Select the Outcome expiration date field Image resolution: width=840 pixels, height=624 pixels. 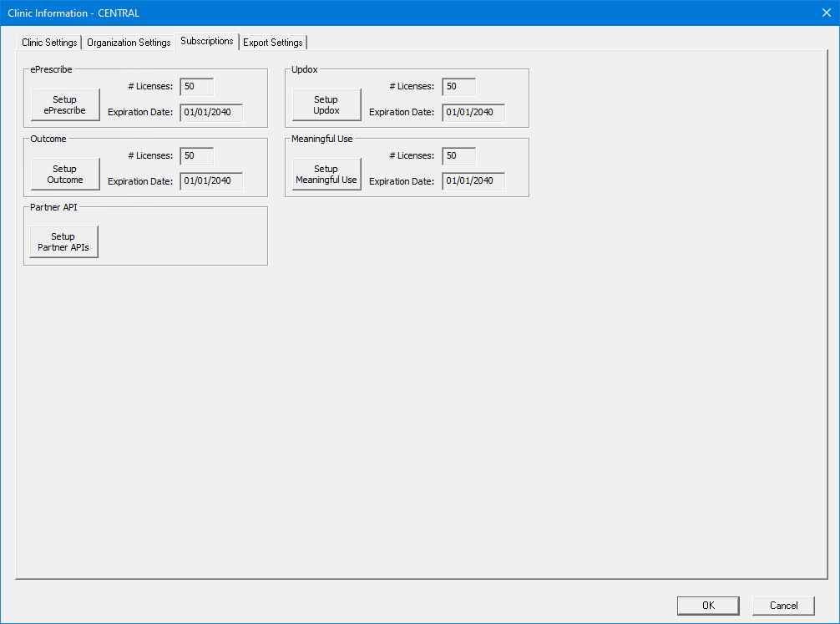tap(211, 181)
